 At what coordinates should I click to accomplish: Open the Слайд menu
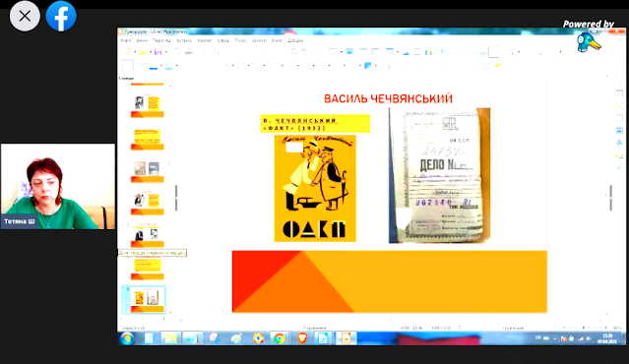pyautogui.click(x=223, y=40)
